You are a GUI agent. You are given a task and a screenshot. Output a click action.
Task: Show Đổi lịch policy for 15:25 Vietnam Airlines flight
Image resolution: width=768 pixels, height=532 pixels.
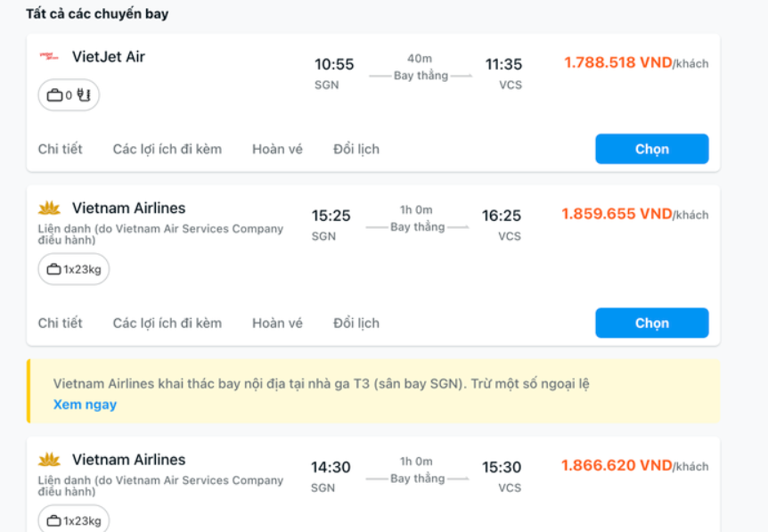coord(356,323)
